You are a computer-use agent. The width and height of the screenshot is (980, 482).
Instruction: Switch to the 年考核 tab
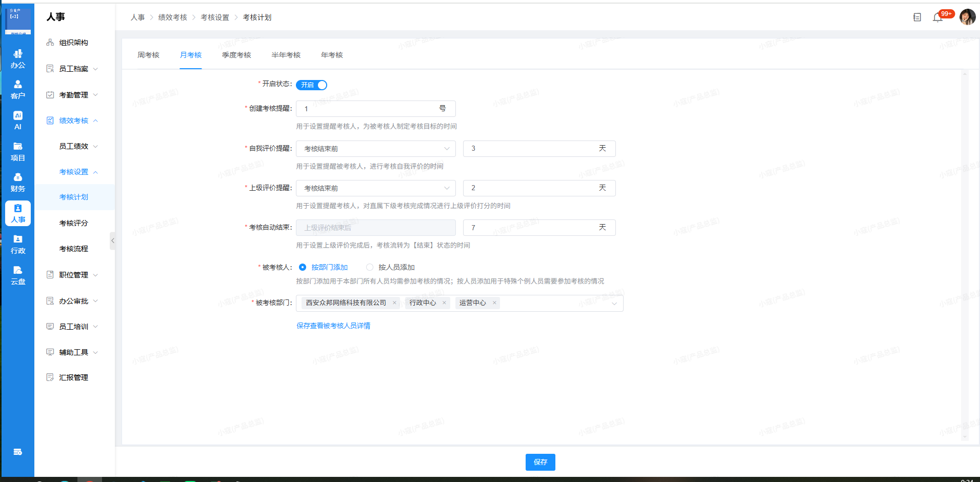point(332,55)
